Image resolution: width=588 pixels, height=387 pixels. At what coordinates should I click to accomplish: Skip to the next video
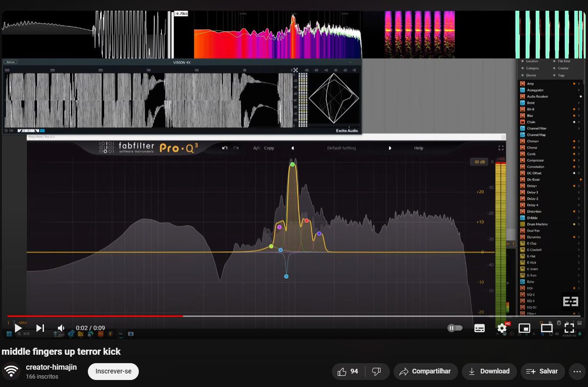(40, 328)
